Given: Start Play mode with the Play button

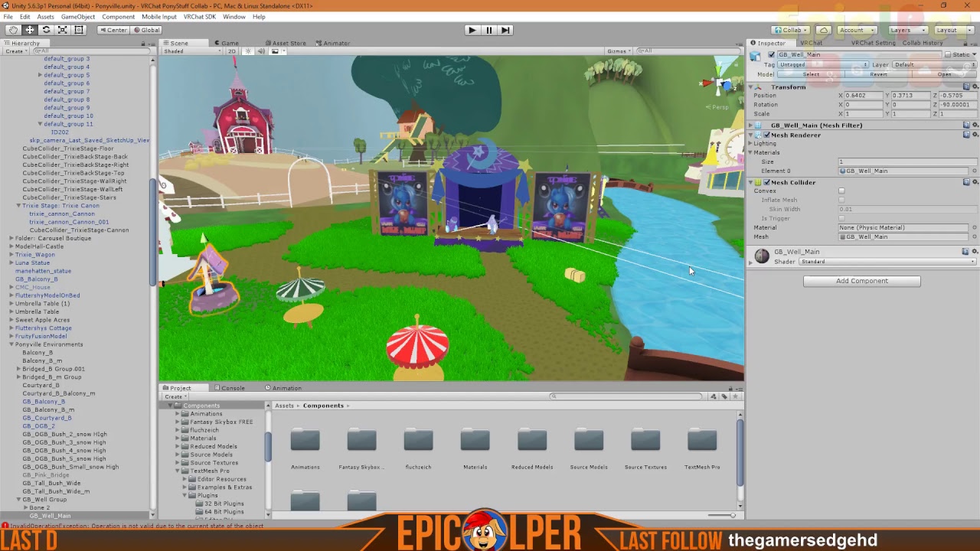Looking at the screenshot, I should (472, 30).
